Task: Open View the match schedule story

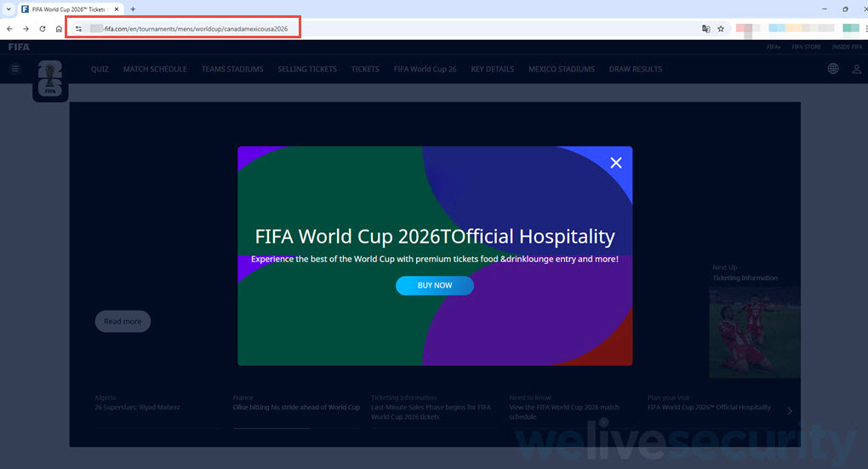Action: [x=564, y=412]
